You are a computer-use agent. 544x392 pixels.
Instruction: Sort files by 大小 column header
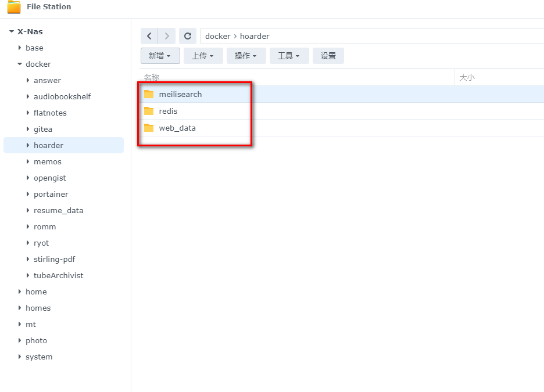467,77
